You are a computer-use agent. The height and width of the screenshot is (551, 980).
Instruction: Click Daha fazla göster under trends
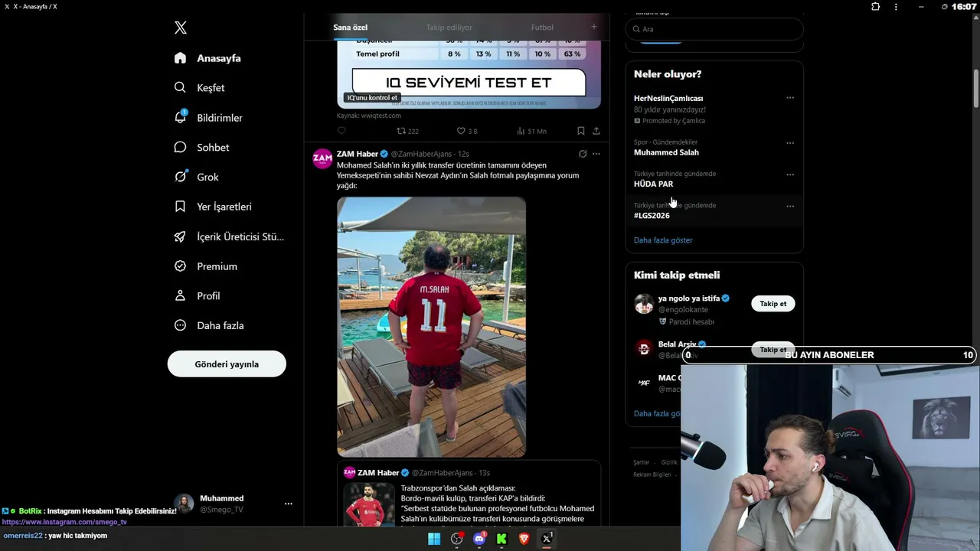tap(663, 240)
